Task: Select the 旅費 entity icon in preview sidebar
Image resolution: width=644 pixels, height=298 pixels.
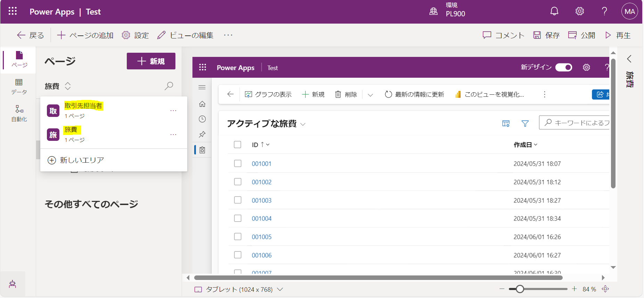Action: [202, 150]
